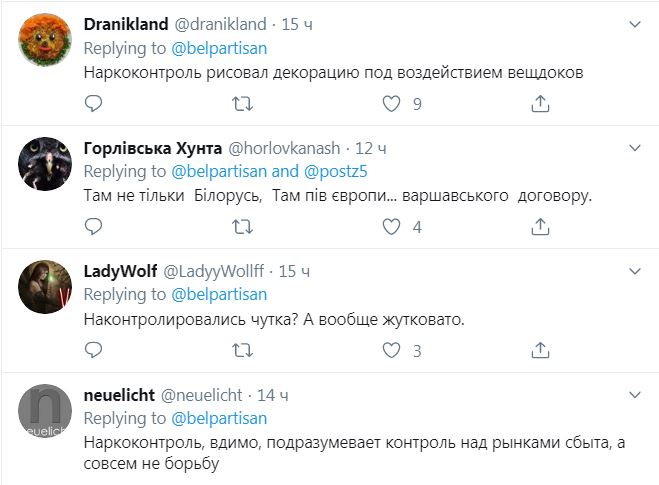Like LadyWolf's tweet with 3 likes
The image size is (659, 485).
pos(391,350)
